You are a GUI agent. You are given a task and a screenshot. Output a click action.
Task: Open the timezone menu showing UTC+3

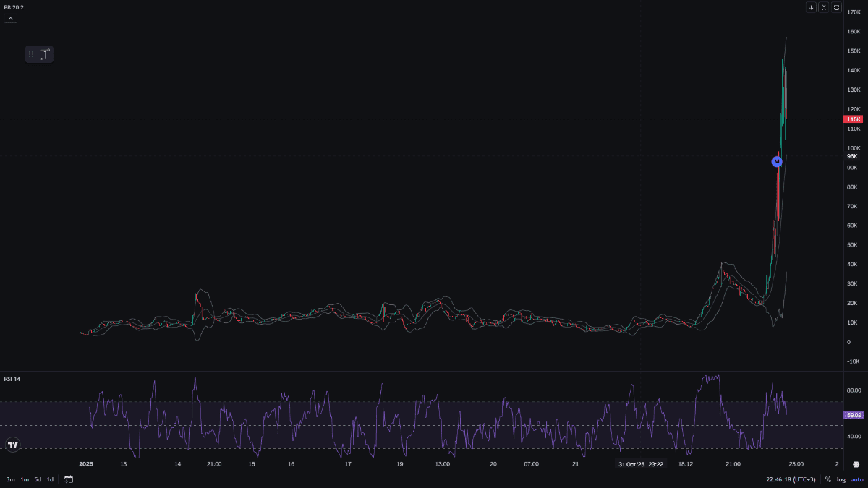point(791,479)
